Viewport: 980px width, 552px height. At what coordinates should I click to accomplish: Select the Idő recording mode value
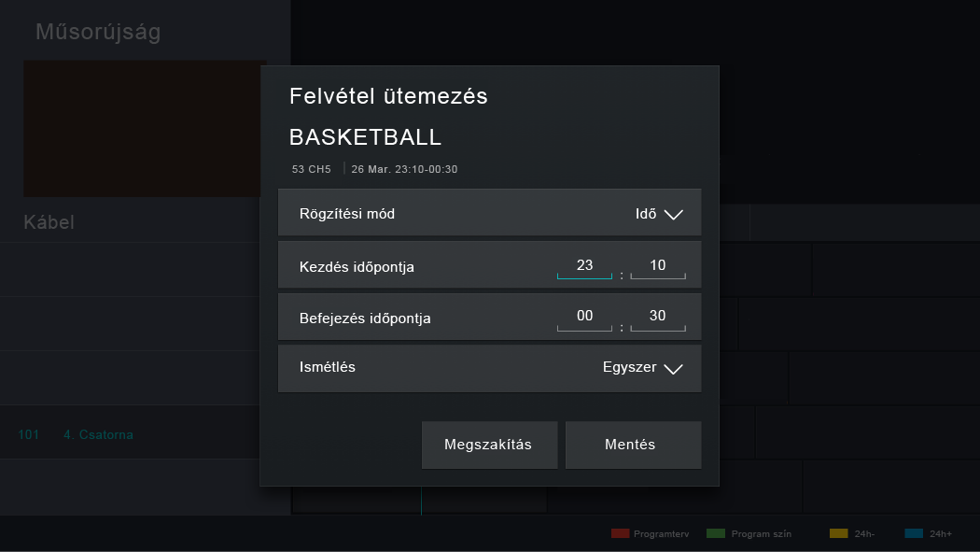(646, 214)
